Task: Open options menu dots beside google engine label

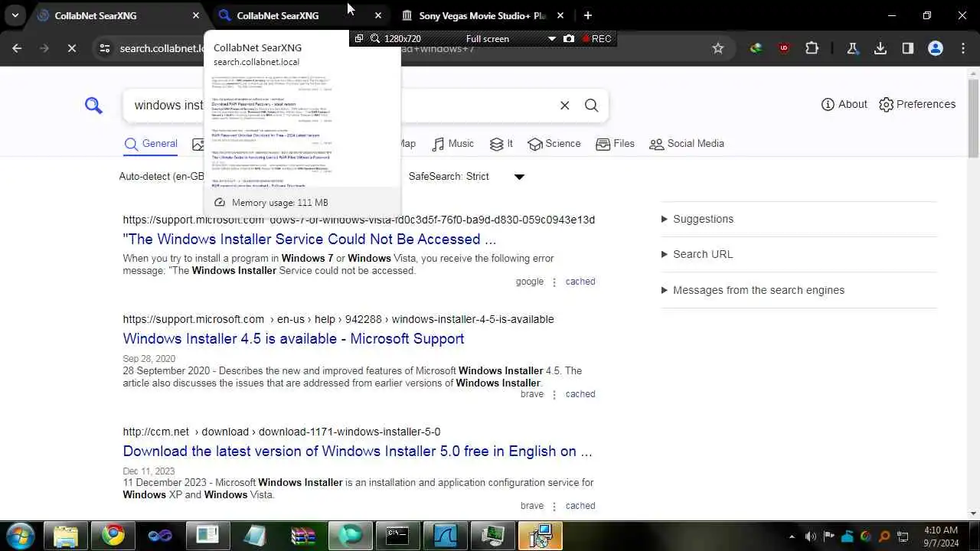Action: pyautogui.click(x=554, y=282)
